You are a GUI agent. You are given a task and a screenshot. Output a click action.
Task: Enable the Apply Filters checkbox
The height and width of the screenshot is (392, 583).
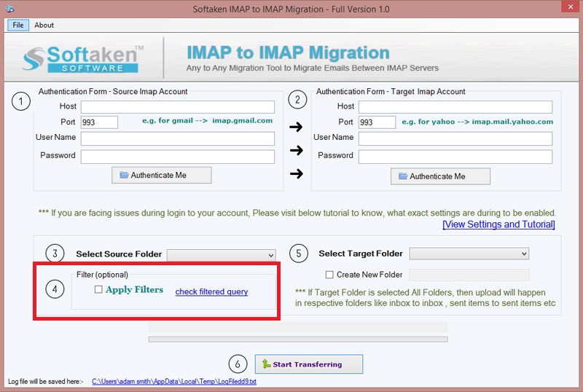98,289
